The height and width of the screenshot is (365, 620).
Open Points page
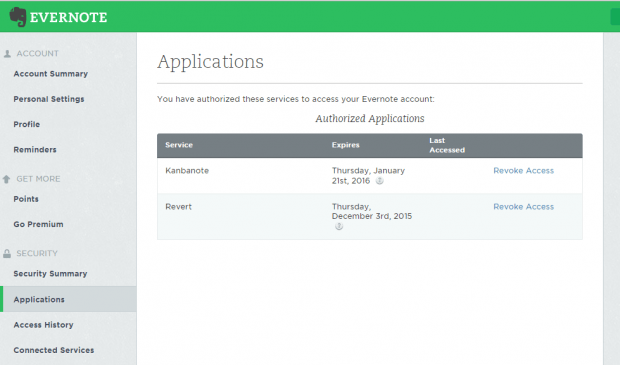[x=26, y=199]
